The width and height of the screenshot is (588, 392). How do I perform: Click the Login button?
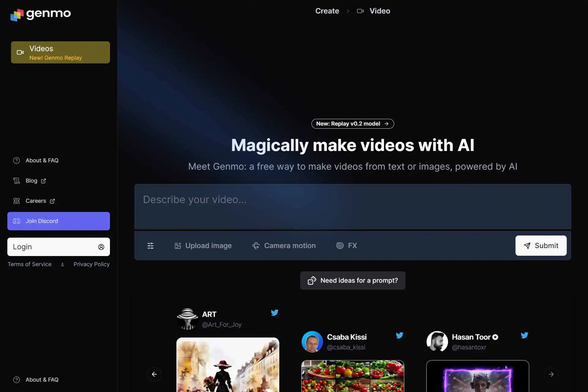coord(58,247)
